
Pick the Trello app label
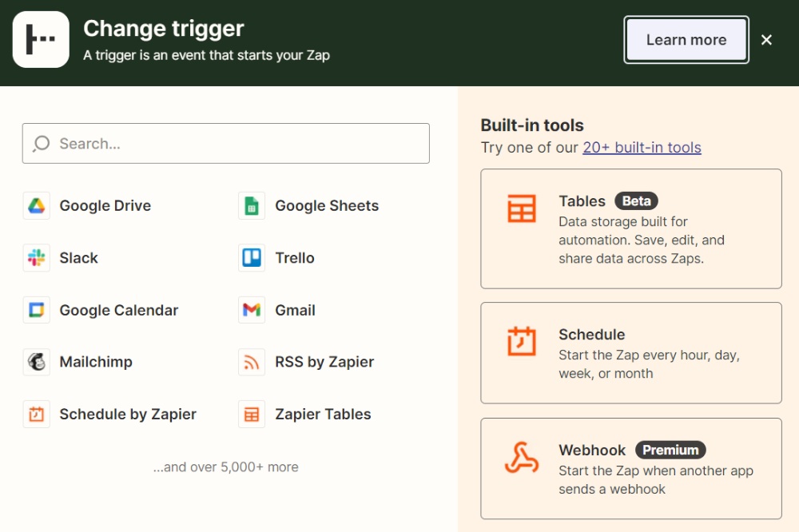tap(295, 258)
